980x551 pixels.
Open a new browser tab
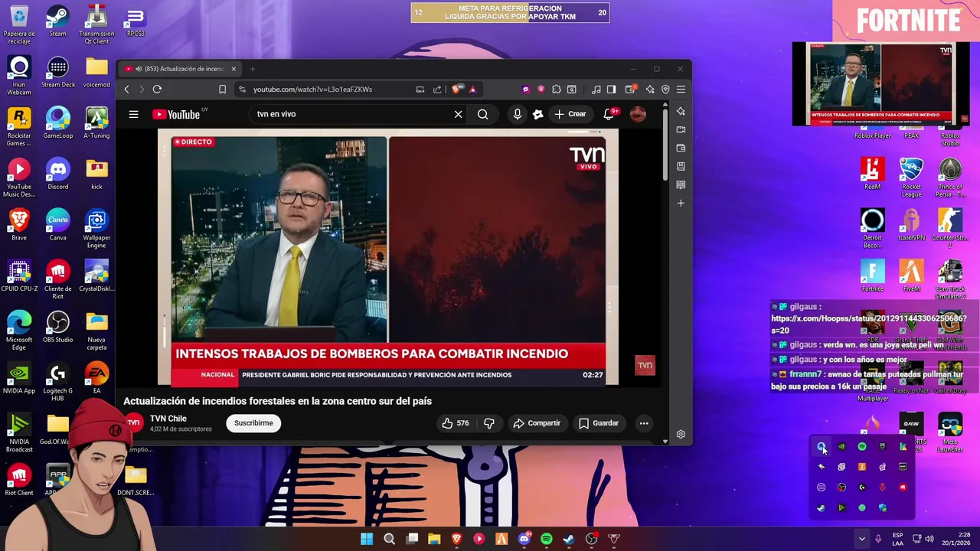(253, 69)
